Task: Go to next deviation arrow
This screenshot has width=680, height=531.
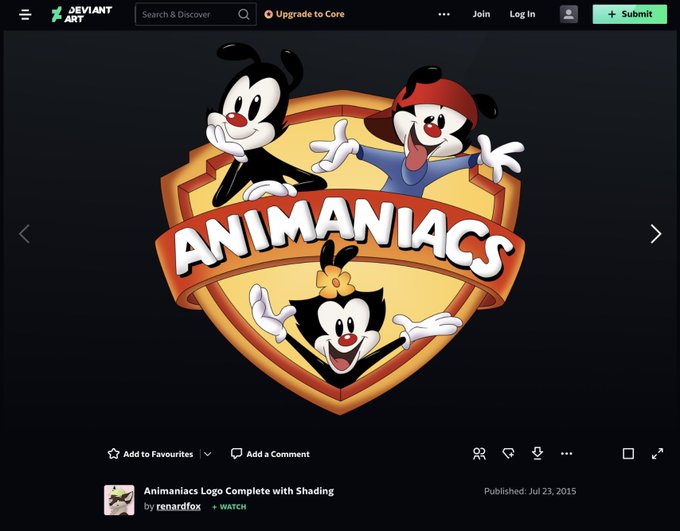Action: [x=655, y=234]
